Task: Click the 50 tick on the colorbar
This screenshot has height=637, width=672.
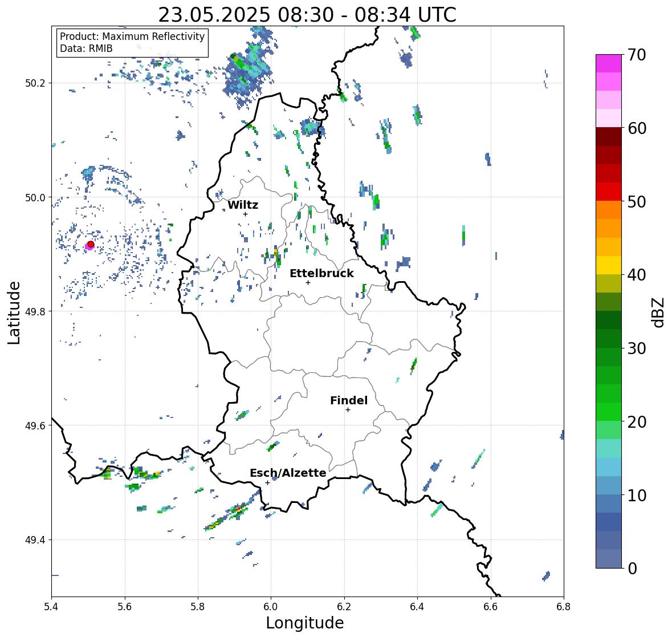Action: pos(637,202)
